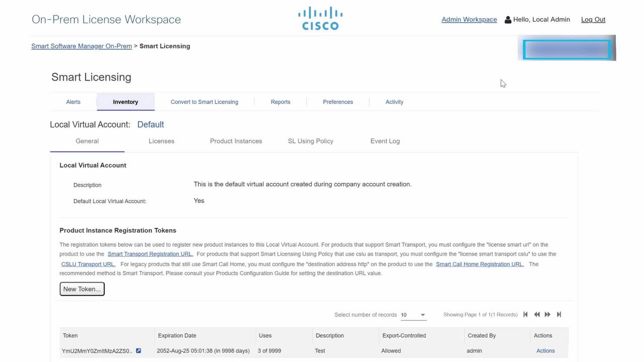The height and width of the screenshot is (362, 644).
Task: View the Event Log sub-tab
Action: 385,141
